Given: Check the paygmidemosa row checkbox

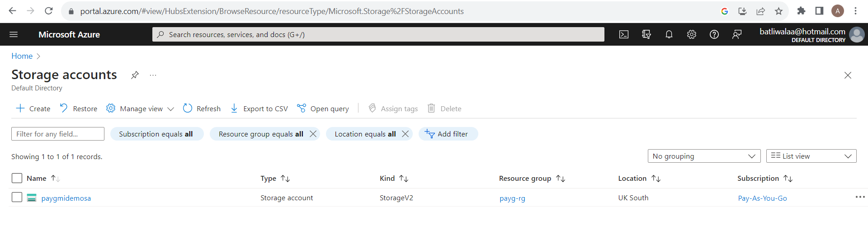Looking at the screenshot, I should point(17,198).
